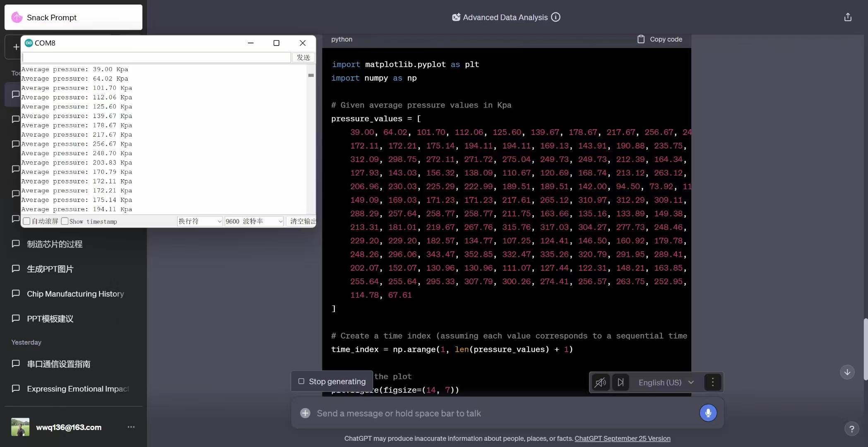This screenshot has width=868, height=447.
Task: Click the chat icon beside PPT模板建议
Action: coord(16,318)
